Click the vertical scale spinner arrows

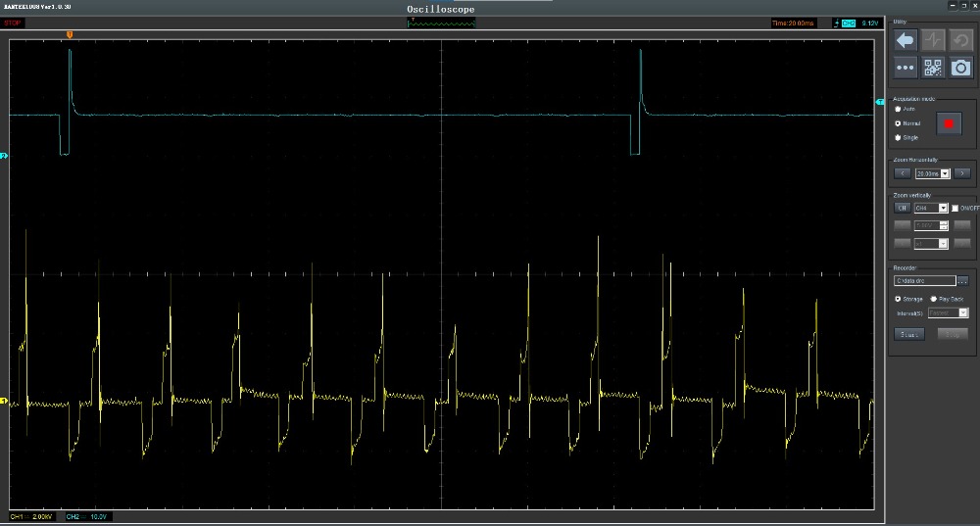click(x=944, y=225)
